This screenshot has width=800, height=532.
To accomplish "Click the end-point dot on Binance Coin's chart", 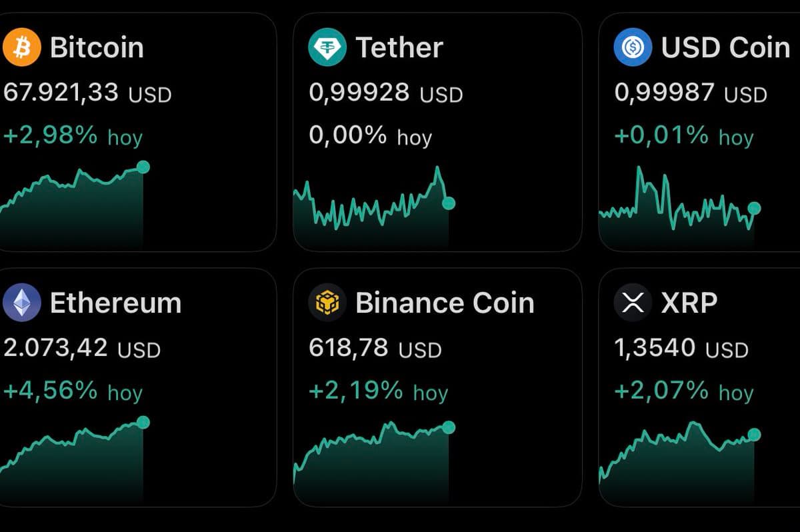I will click(x=449, y=427).
